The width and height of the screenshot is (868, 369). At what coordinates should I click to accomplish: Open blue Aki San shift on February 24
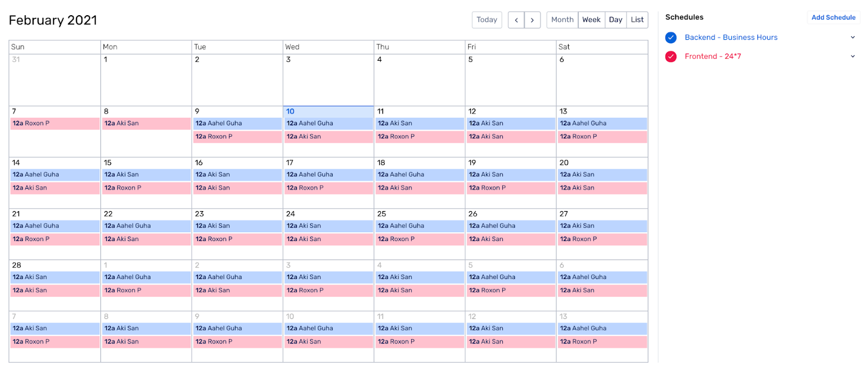pos(329,226)
